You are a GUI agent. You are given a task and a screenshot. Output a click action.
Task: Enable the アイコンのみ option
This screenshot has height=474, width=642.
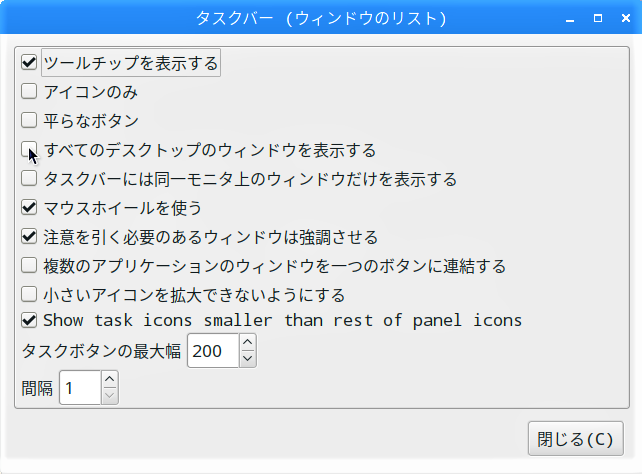tap(29, 92)
